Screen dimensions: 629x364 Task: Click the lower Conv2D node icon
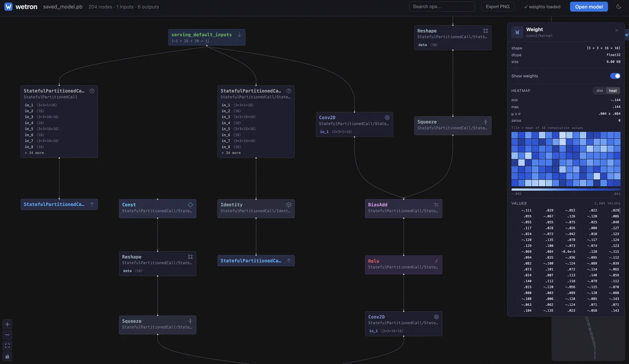(436, 317)
